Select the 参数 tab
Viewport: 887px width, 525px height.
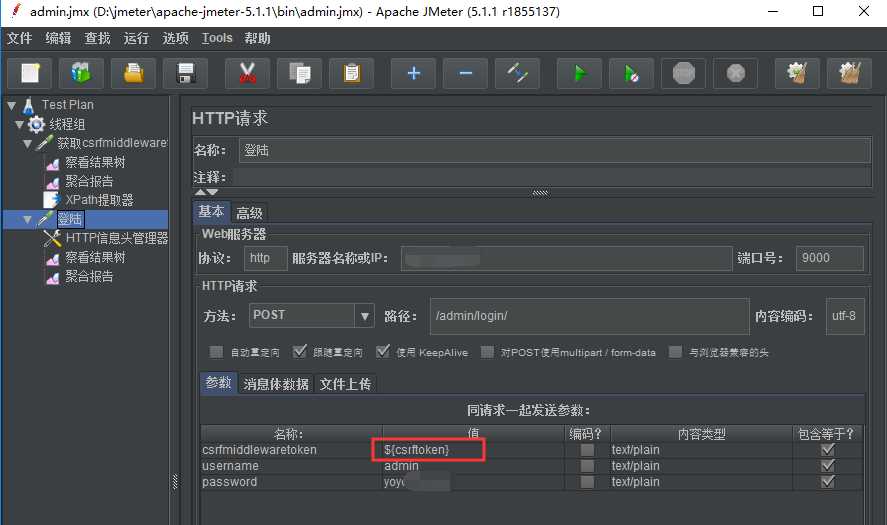pos(218,383)
